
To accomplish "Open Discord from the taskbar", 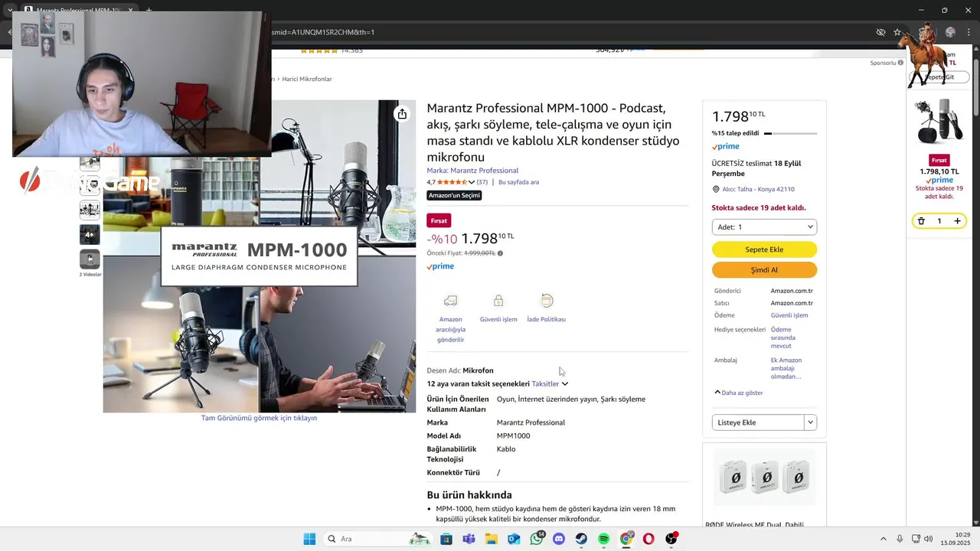I will click(559, 539).
